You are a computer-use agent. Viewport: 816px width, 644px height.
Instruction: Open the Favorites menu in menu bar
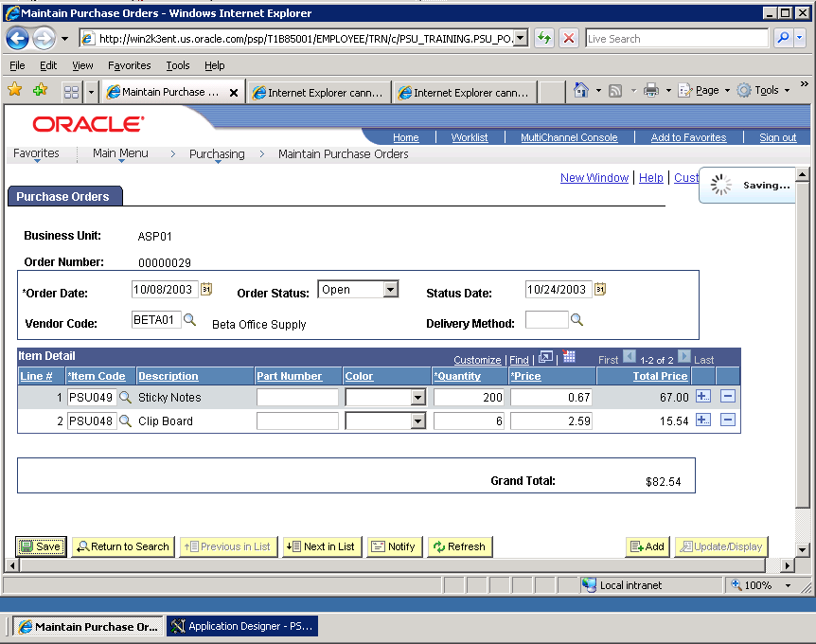click(129, 65)
